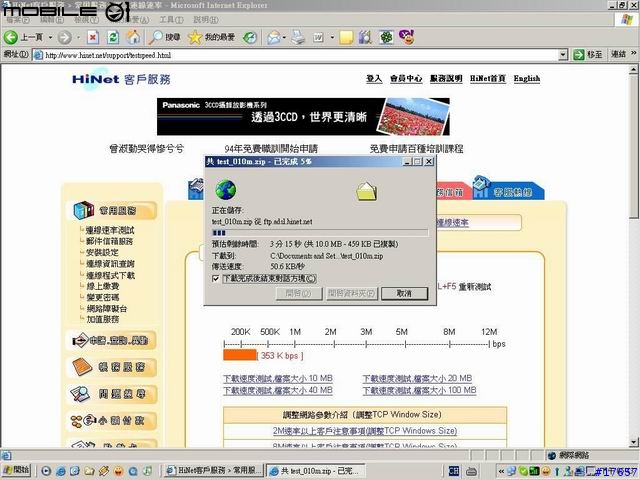This screenshot has height=480, width=640.
Task: Click 取消 button in download dialog
Action: [x=404, y=293]
